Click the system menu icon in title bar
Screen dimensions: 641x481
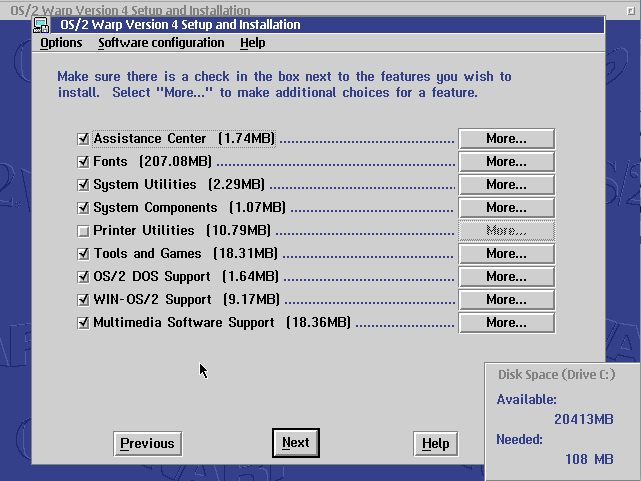click(43, 26)
